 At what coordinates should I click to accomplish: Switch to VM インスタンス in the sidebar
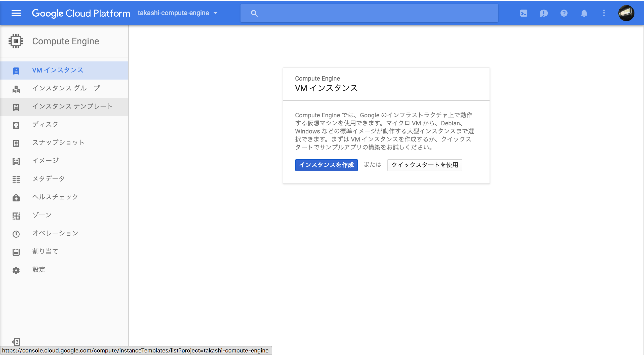point(57,70)
